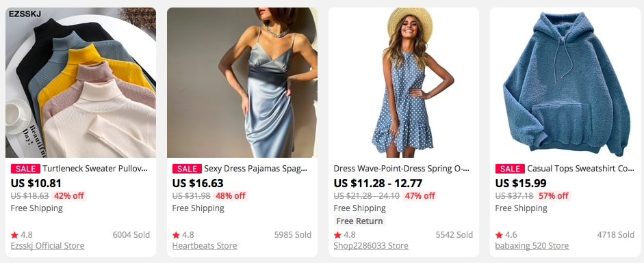Image resolution: width=644 pixels, height=263 pixels.
Task: Click the Free Return badge
Action: [359, 221]
